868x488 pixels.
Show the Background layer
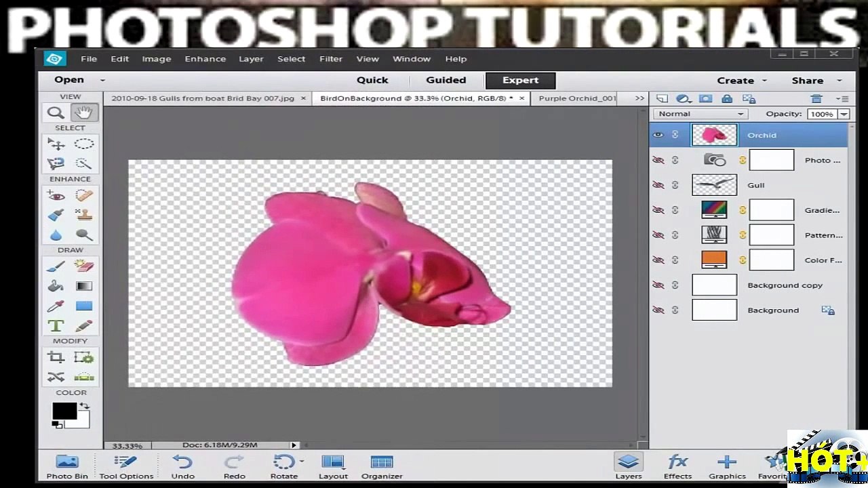pyautogui.click(x=658, y=310)
